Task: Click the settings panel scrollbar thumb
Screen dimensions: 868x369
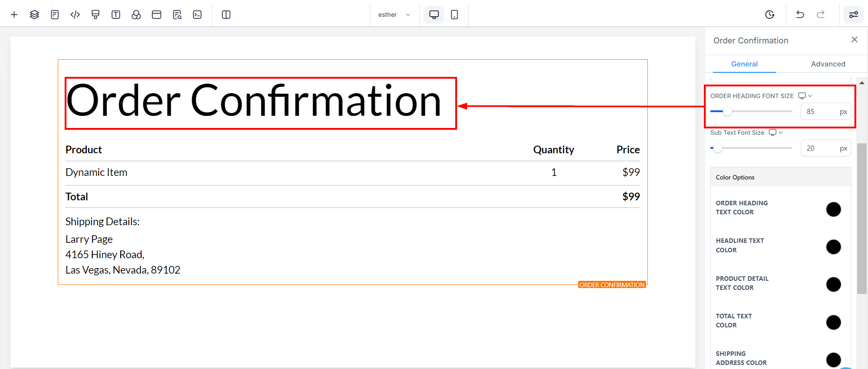Action: pos(862,218)
